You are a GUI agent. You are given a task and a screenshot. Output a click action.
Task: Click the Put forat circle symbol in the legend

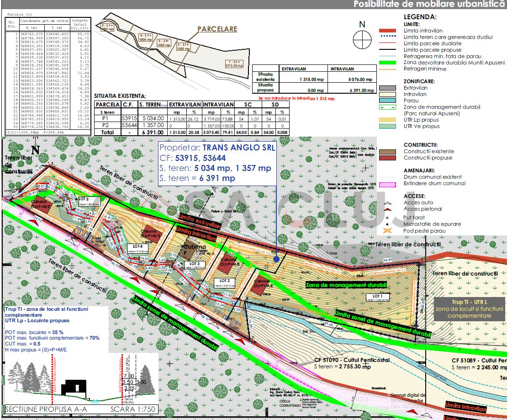click(x=387, y=218)
